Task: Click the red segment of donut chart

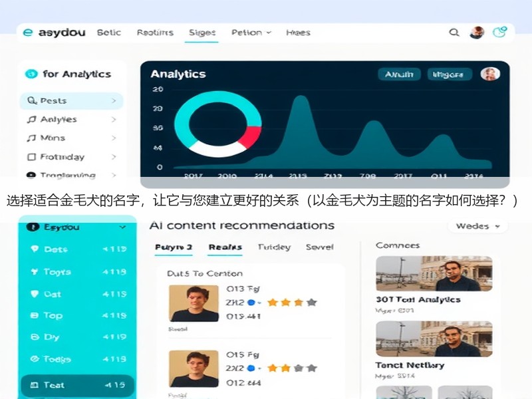Action: coord(251,136)
